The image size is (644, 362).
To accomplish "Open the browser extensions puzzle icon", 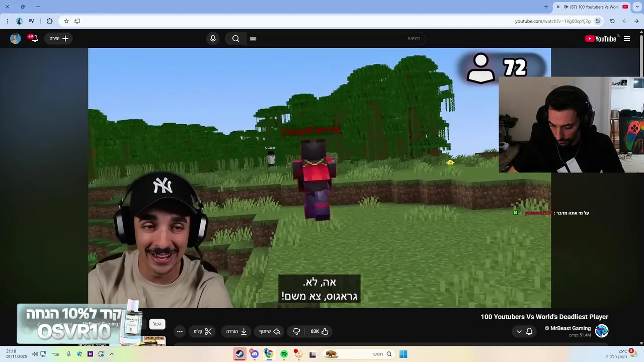I will [x=50, y=21].
